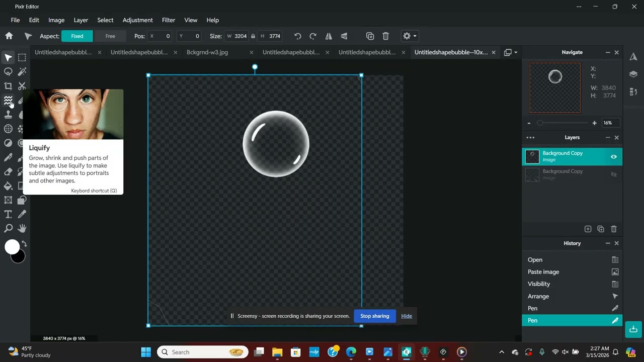Close the Bckgrnd-w3.jpg tab
644x362 pixels.
tap(252, 52)
